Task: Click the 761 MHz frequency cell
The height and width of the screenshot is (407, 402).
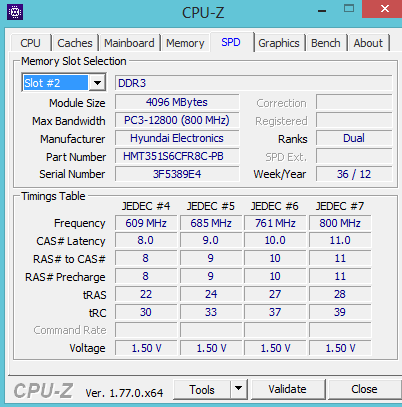Action: coord(275,223)
